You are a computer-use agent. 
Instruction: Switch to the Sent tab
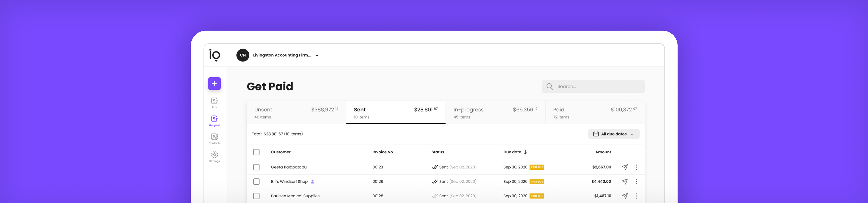(396, 113)
